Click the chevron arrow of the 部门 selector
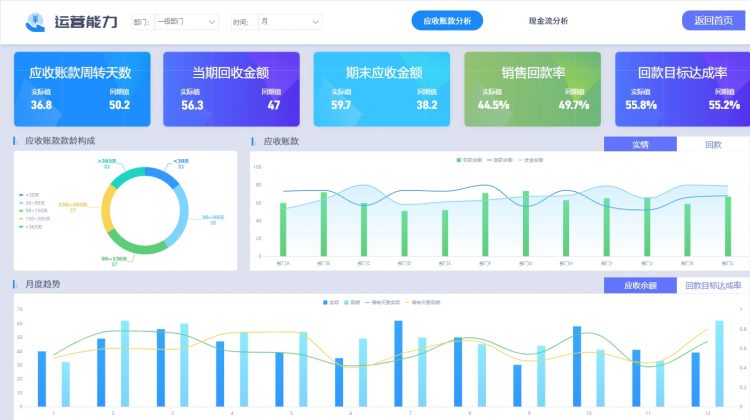Image resolution: width=750 pixels, height=420 pixels. point(211,22)
